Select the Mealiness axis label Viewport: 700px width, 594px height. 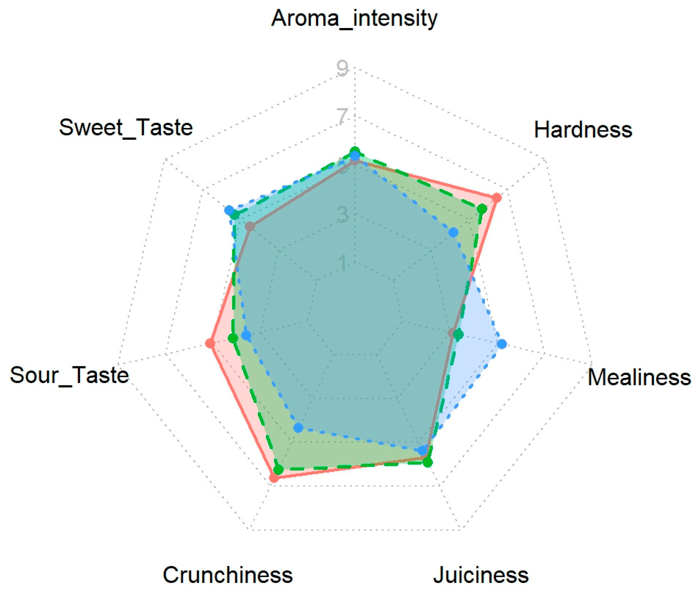(639, 377)
